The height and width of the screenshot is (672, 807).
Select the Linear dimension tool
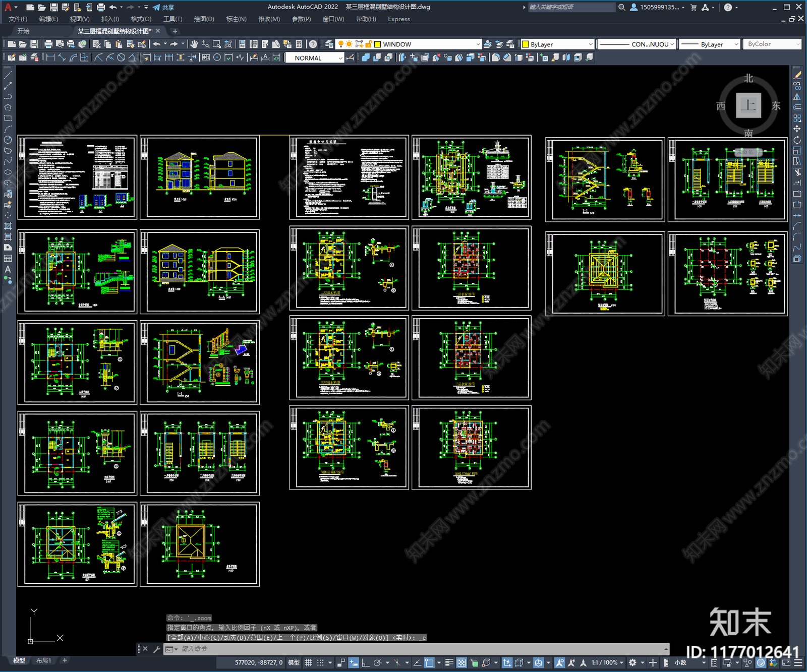pos(50,57)
